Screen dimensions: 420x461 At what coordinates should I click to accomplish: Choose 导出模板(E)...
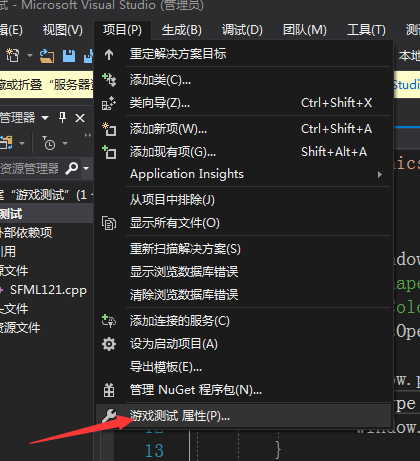[243, 367]
